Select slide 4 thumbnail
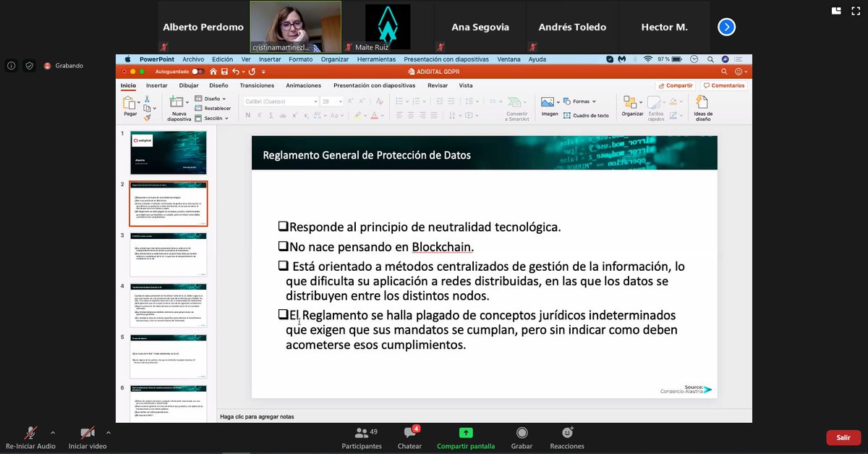This screenshot has height=454, width=868. click(168, 305)
